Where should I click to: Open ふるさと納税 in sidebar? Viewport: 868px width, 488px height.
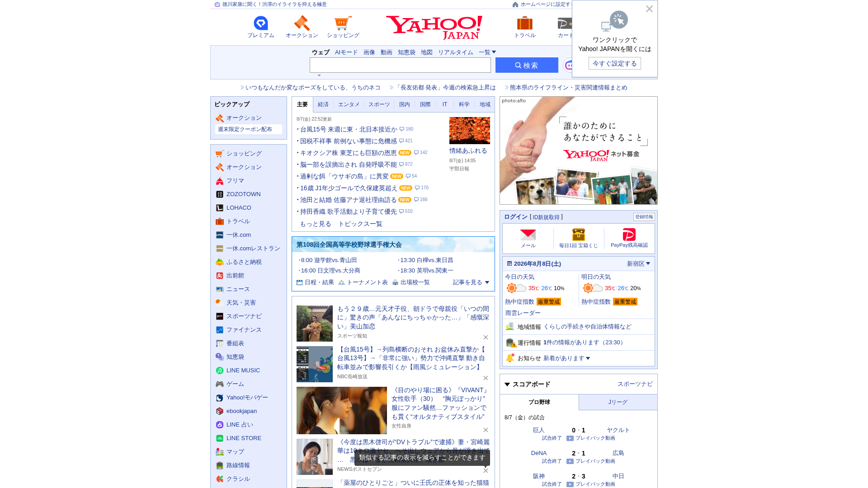point(239,262)
